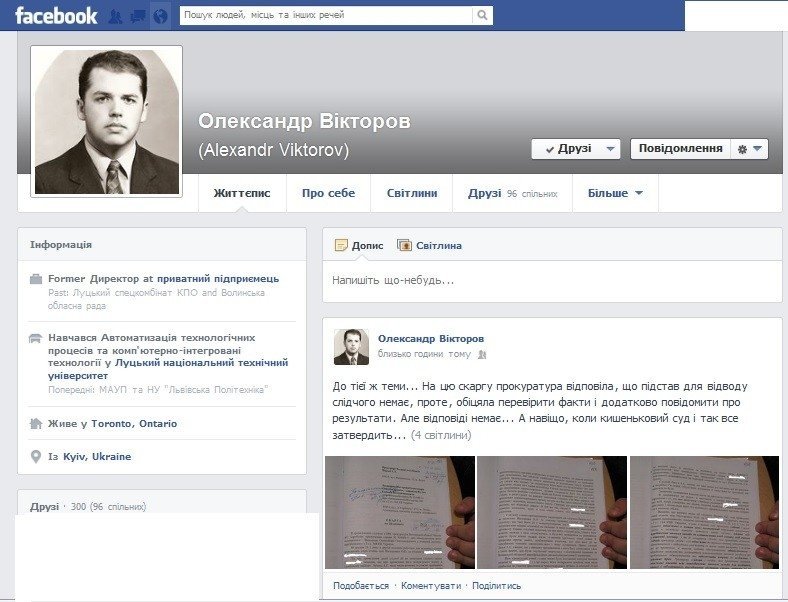The height and width of the screenshot is (602, 788).
Task: Switch to the Світлини tab
Action: click(x=412, y=193)
